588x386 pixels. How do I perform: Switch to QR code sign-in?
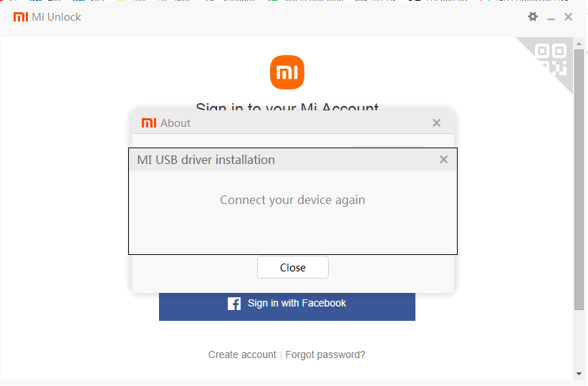pyautogui.click(x=551, y=59)
